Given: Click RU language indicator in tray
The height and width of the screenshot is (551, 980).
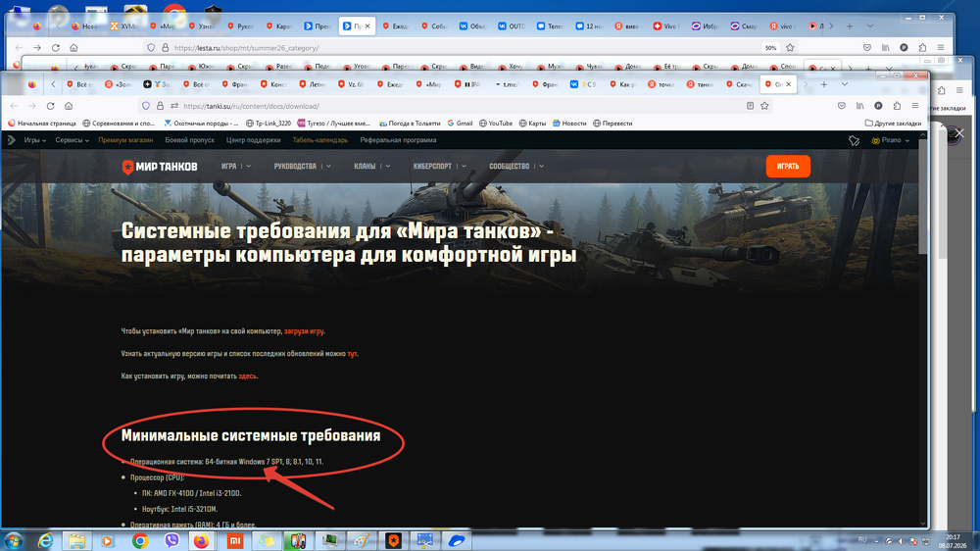Looking at the screenshot, I should pos(862,540).
